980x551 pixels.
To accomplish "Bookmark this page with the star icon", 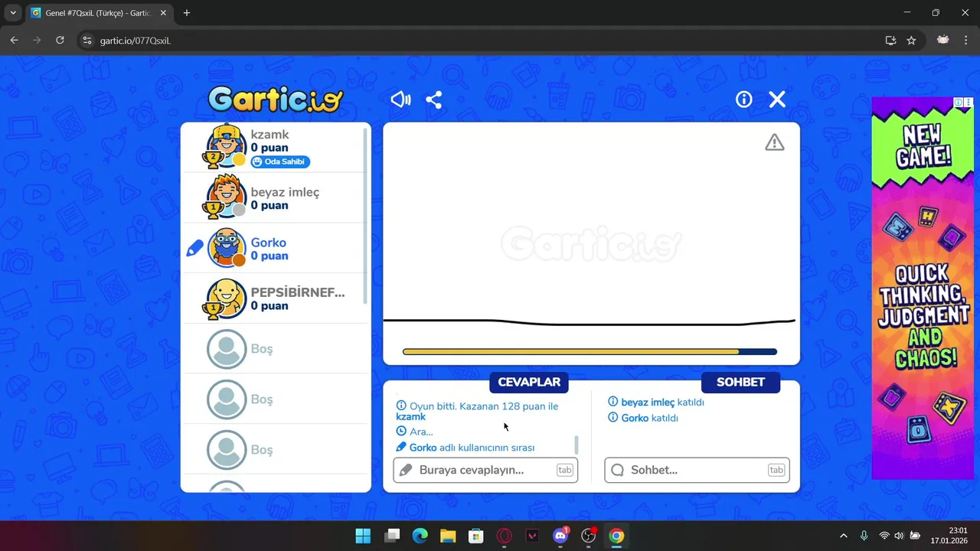I will click(x=911, y=41).
